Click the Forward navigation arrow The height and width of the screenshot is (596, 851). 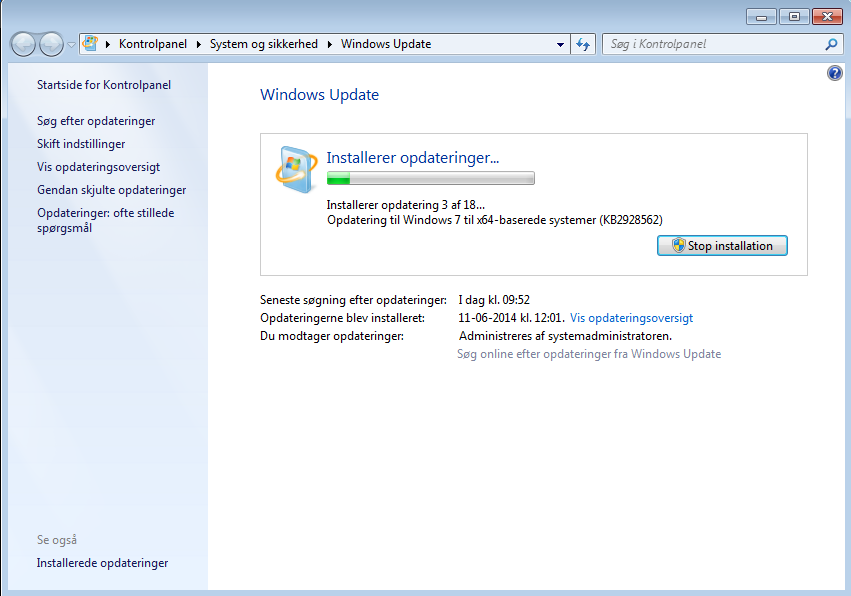(x=52, y=45)
